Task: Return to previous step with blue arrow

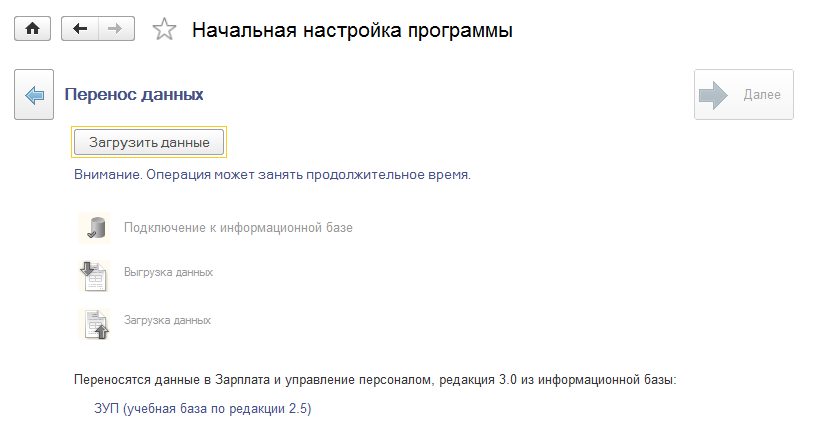Action: click(34, 95)
